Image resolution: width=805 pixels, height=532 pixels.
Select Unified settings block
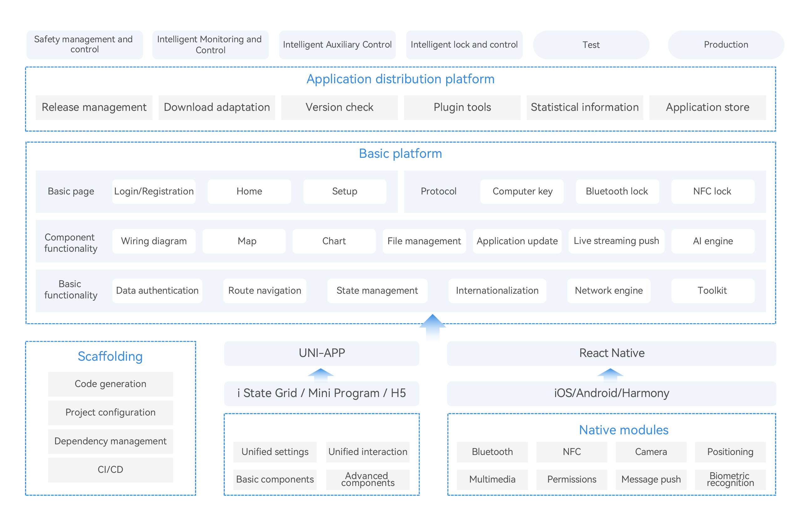(275, 452)
